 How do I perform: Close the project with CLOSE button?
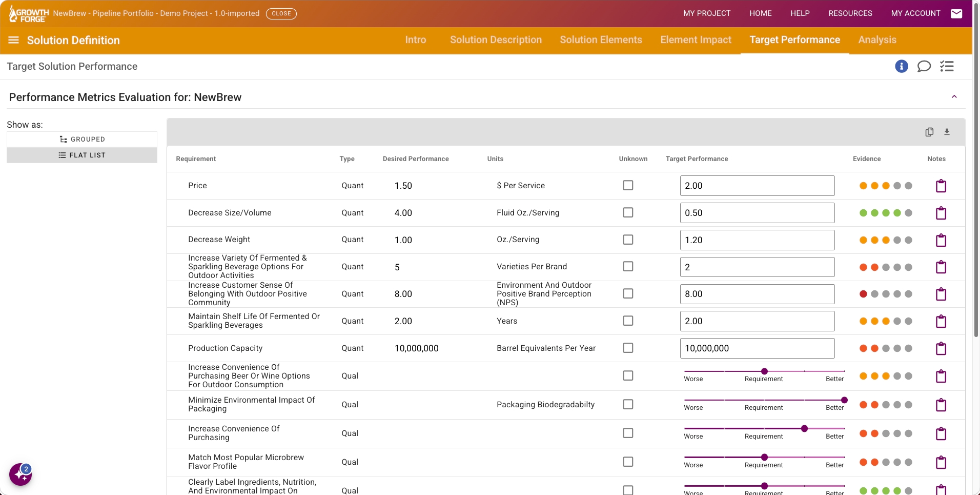coord(281,13)
